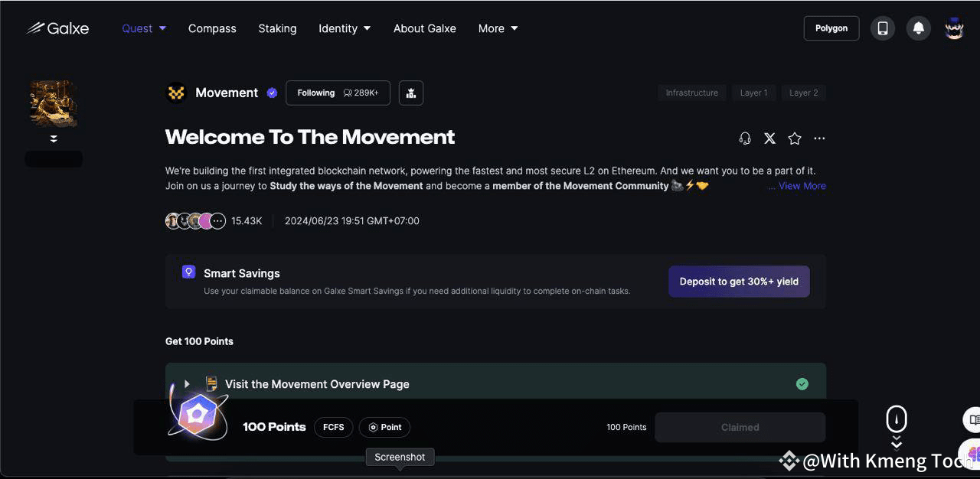
Task: Click the task document icon
Action: tap(211, 383)
